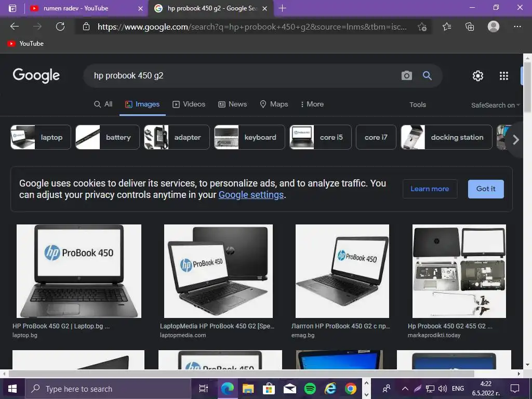The width and height of the screenshot is (532, 399).
Task: Submit search with the magnifier icon
Action: (427, 75)
